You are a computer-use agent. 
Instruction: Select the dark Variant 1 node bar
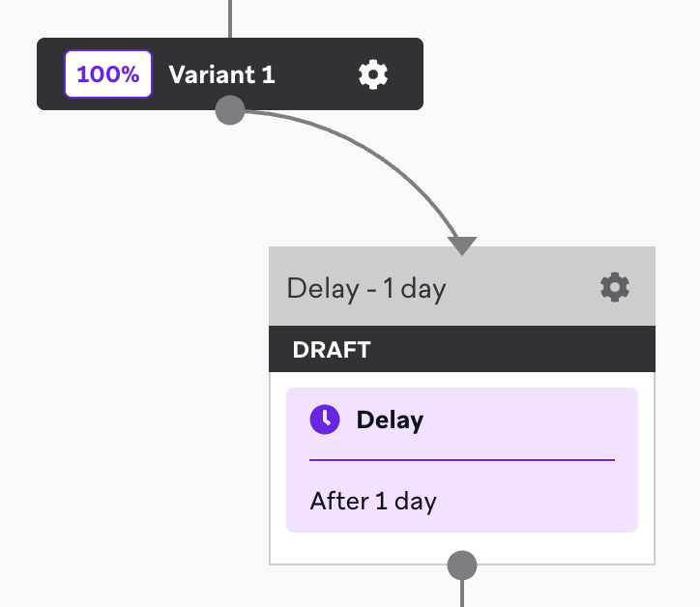click(x=230, y=73)
